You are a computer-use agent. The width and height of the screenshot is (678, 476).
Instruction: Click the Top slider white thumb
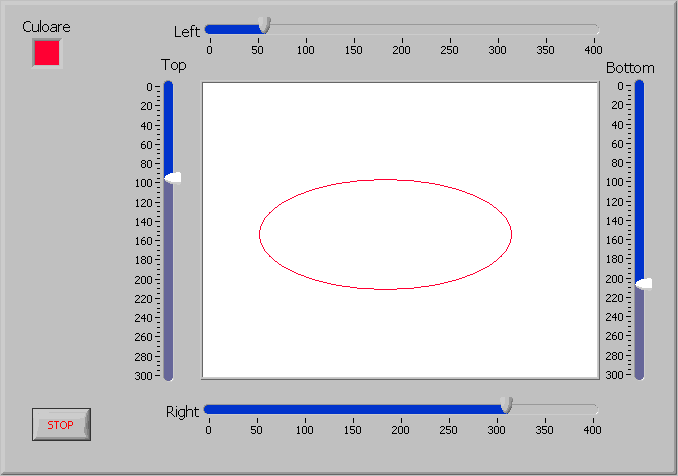click(172, 178)
